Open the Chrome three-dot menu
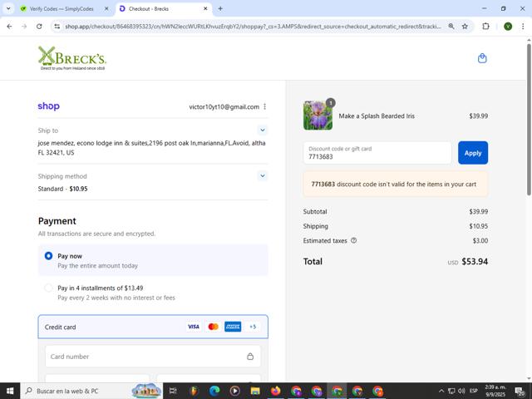 (x=523, y=26)
